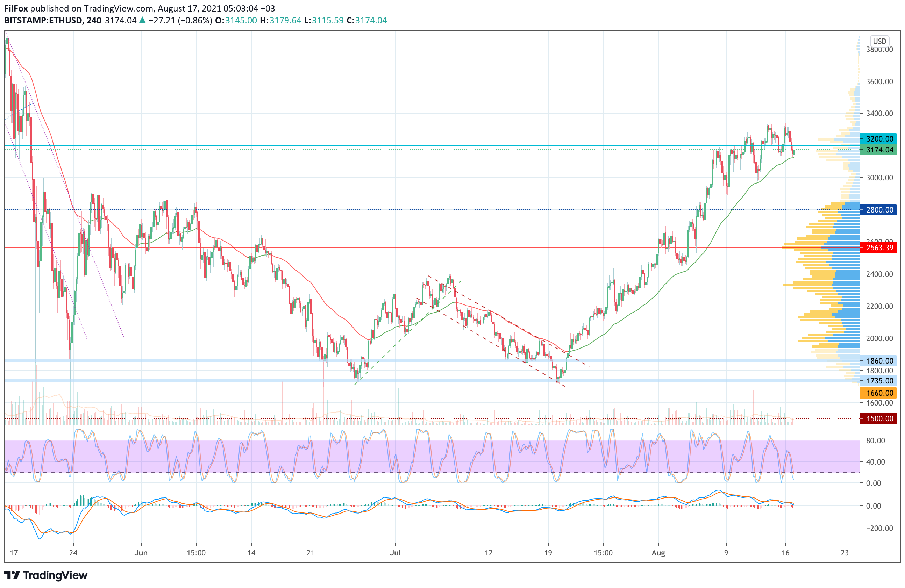Click the green 3174.04 current price tag
Viewport: 905px width, 588px height.
(x=879, y=150)
